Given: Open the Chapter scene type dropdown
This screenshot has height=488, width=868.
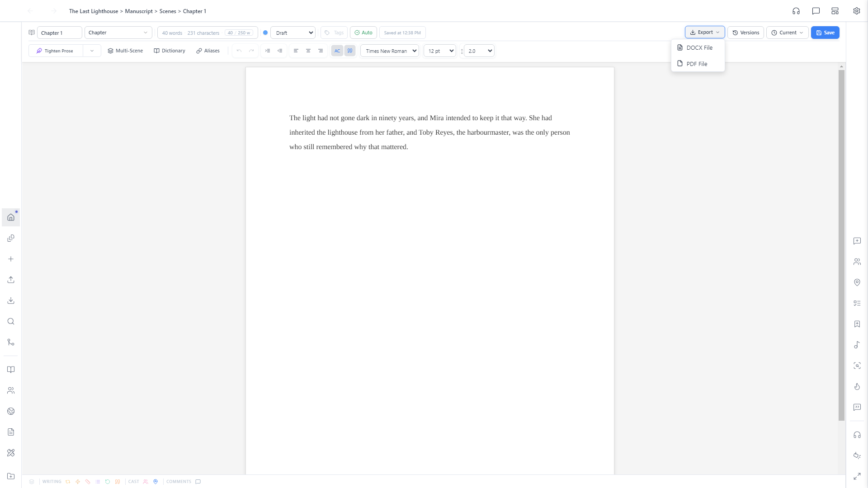Looking at the screenshot, I should [118, 33].
